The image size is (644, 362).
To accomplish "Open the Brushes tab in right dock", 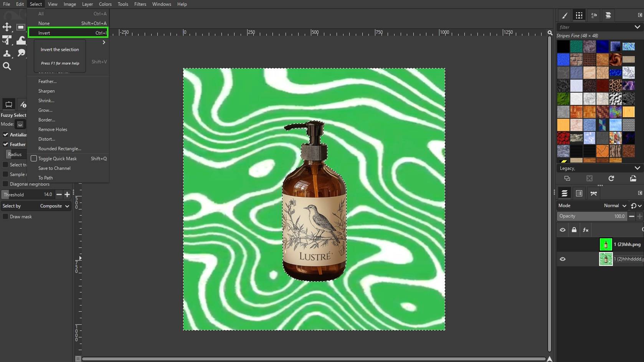I will point(565,15).
